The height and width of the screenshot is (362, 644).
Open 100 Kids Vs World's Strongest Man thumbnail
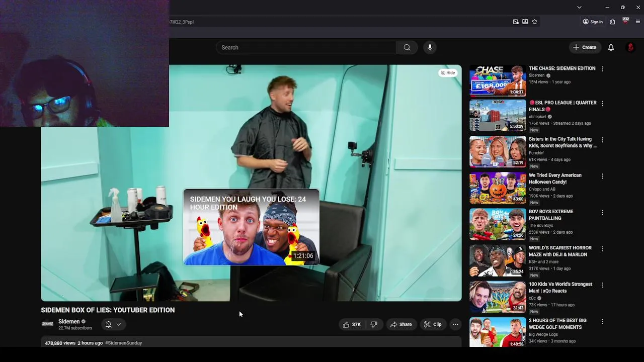498,297
